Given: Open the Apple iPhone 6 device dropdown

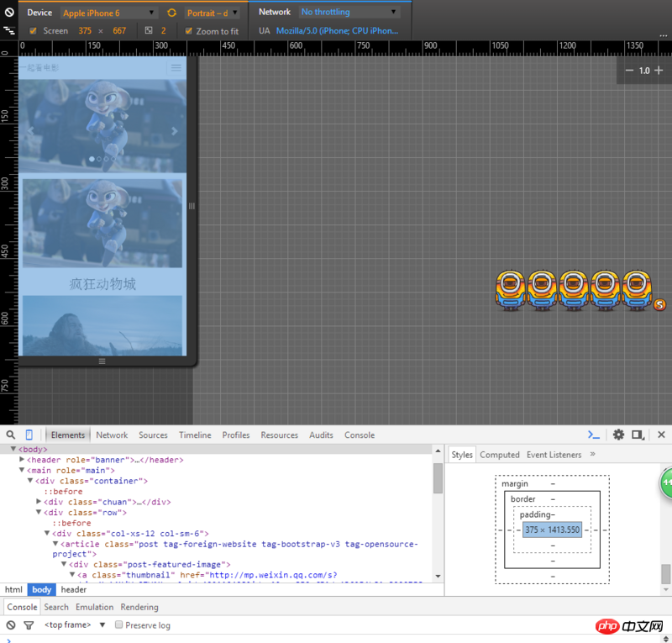Looking at the screenshot, I should tap(109, 13).
